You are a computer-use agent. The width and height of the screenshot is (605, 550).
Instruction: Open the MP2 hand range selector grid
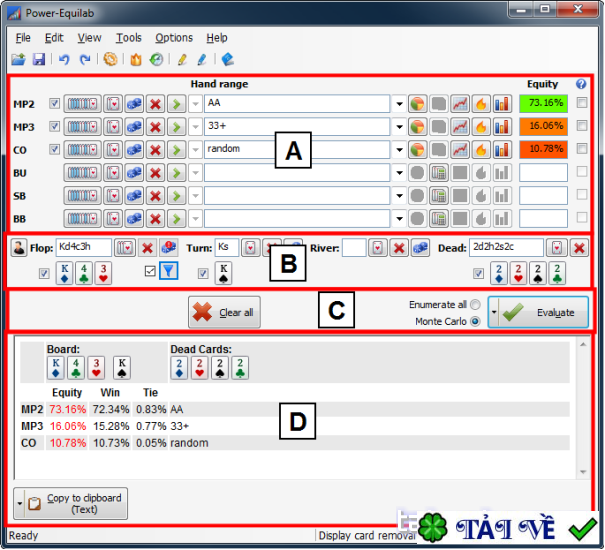pos(82,104)
